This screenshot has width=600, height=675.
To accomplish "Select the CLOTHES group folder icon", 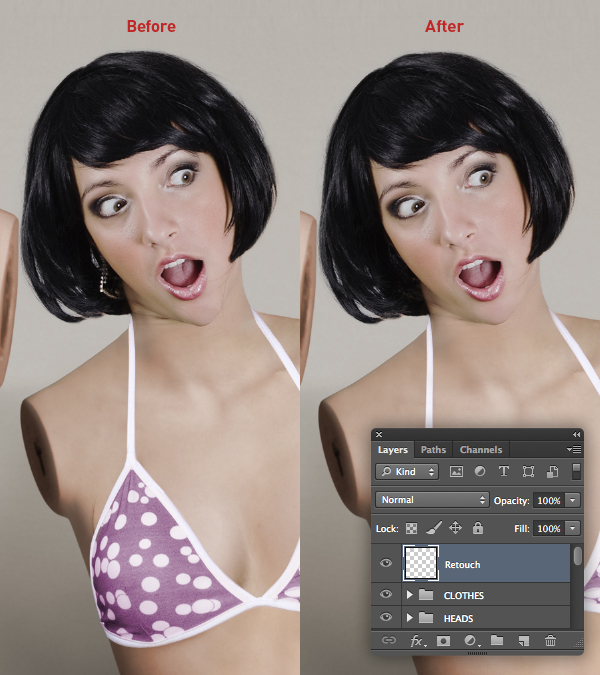I will click(x=426, y=594).
